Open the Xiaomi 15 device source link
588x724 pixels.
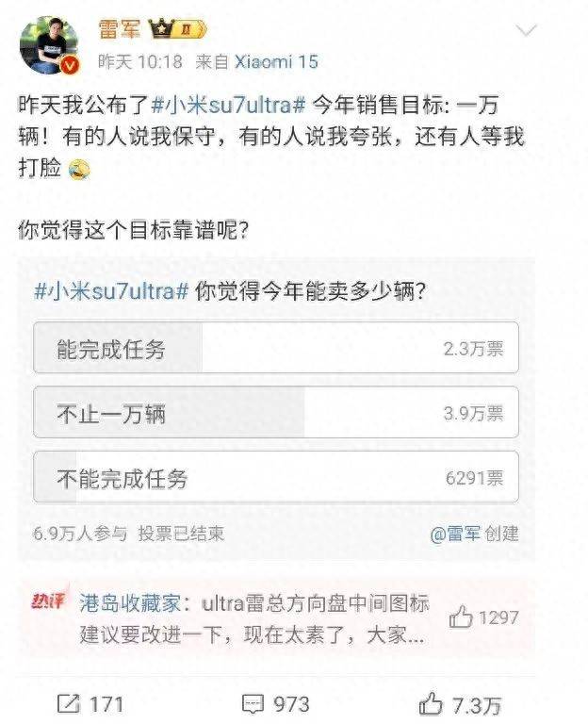[276, 62]
